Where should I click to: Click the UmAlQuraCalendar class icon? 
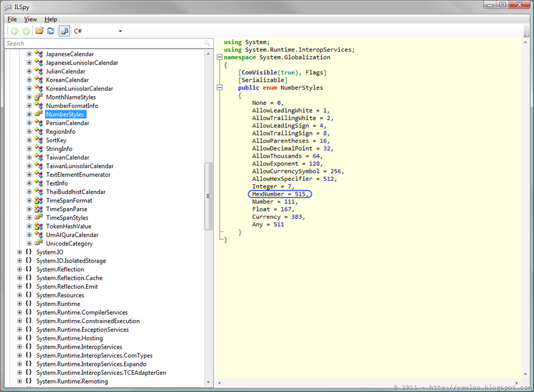(39, 235)
